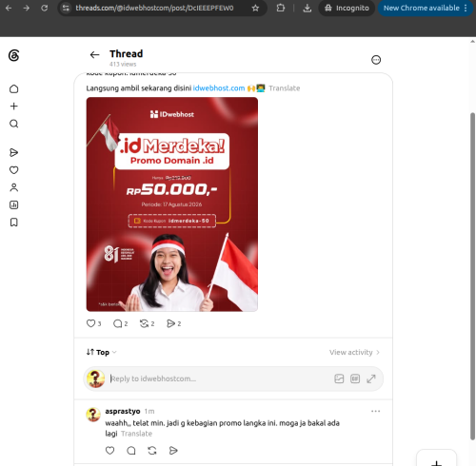Open the browser extensions puzzle icon
Viewport: 476px width, 466px height.
click(281, 8)
